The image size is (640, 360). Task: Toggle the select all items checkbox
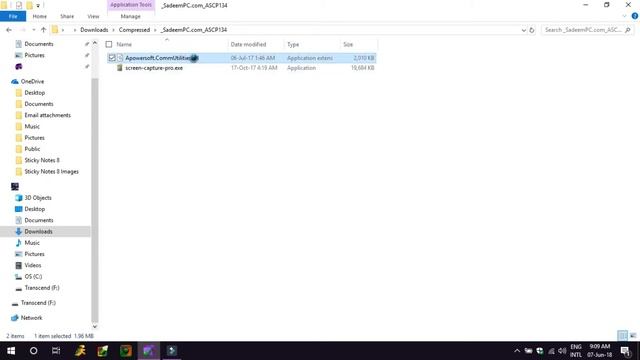pos(109,44)
